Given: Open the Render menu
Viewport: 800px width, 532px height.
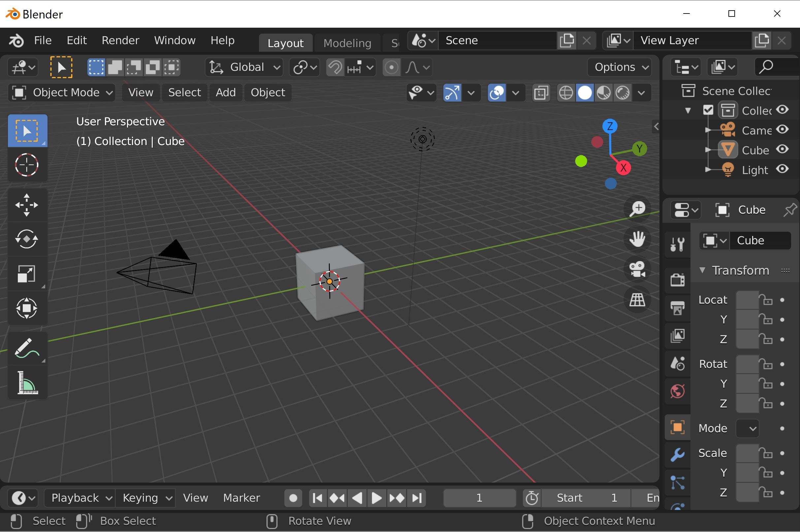Looking at the screenshot, I should click(120, 40).
